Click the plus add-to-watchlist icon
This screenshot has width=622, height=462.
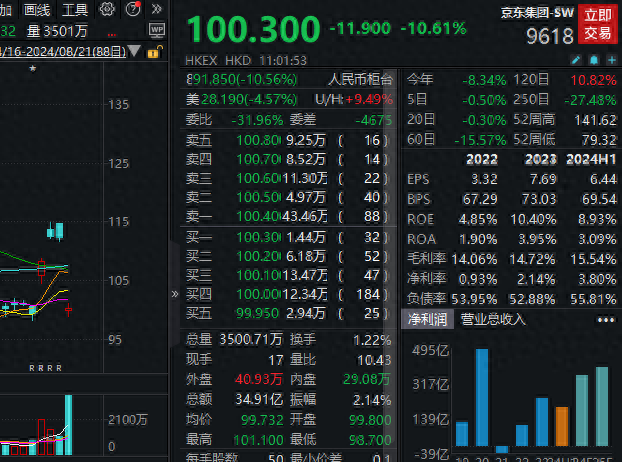[612, 60]
